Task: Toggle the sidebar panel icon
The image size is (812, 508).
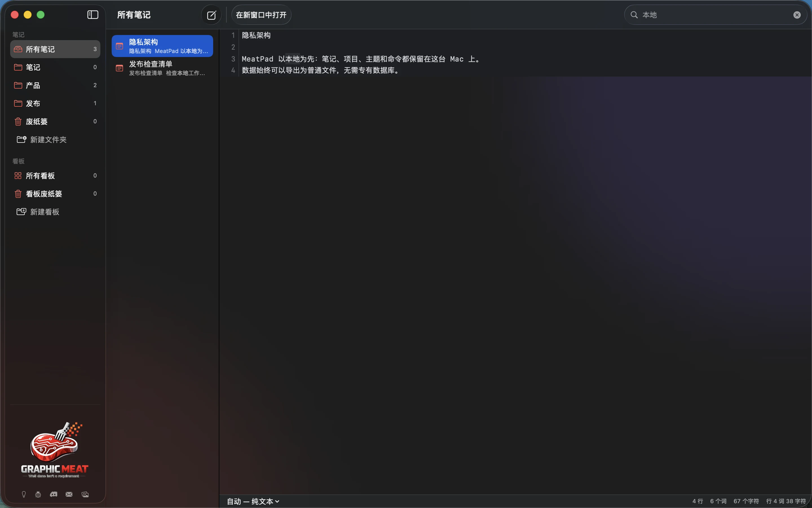Action: 92,15
